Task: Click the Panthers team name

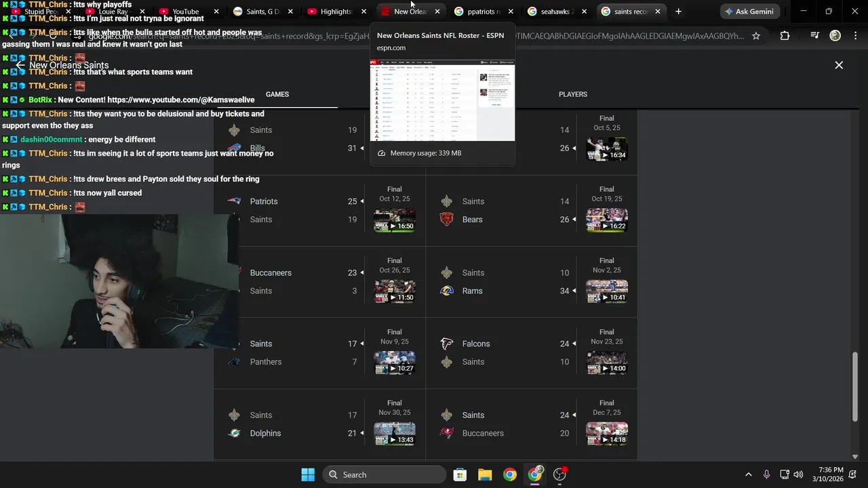Action: pos(266,362)
